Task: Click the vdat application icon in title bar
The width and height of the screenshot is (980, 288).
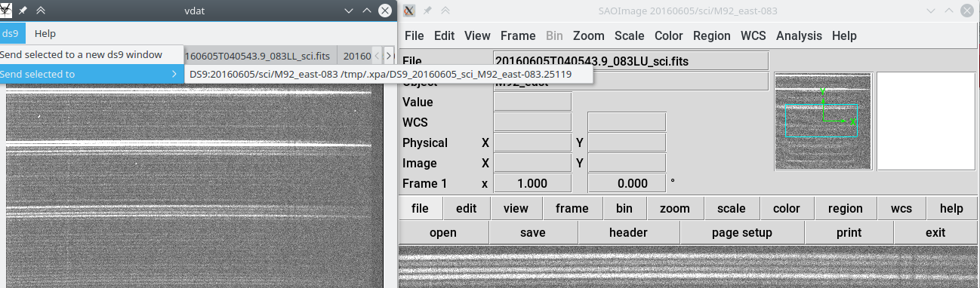Action: (x=6, y=11)
